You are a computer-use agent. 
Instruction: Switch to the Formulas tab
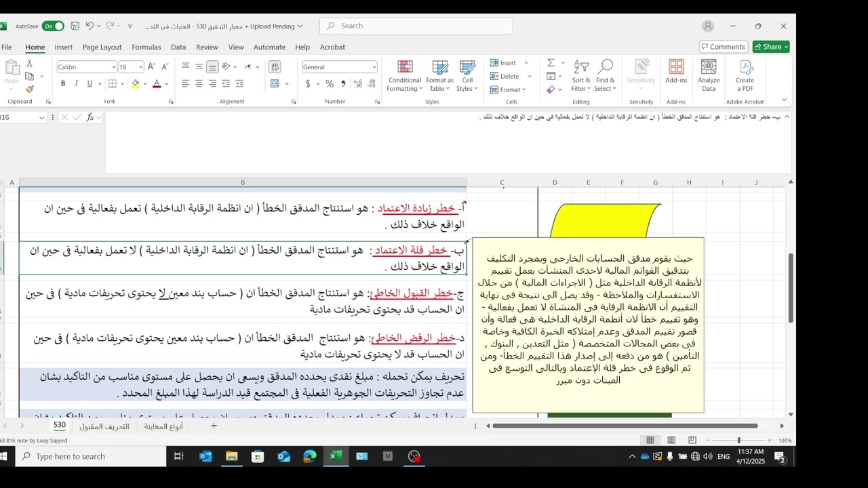click(x=146, y=47)
